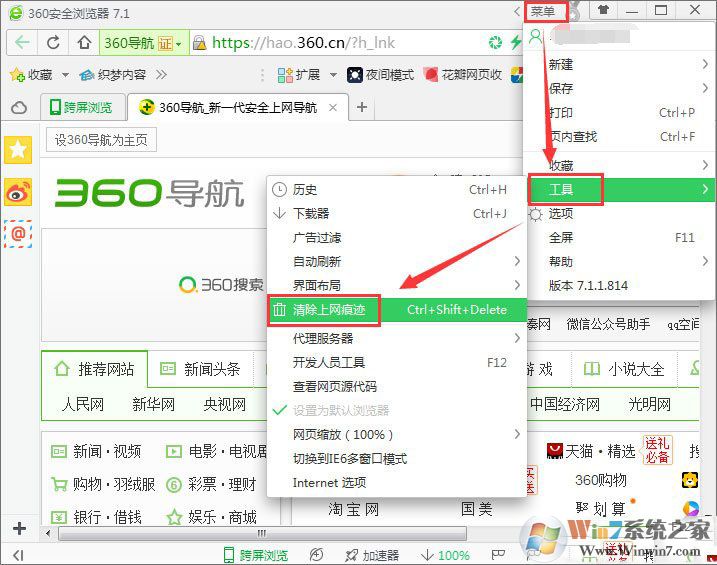Open the home page icon
The width and height of the screenshot is (717, 565).
point(84,43)
